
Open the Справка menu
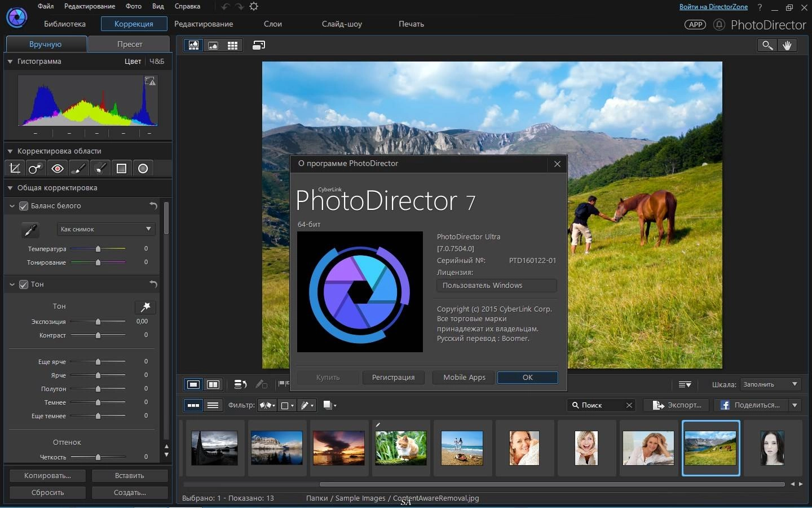pyautogui.click(x=187, y=6)
